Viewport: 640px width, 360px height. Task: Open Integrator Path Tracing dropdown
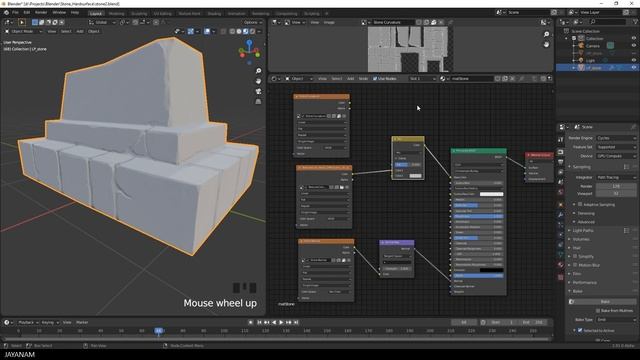pos(616,178)
